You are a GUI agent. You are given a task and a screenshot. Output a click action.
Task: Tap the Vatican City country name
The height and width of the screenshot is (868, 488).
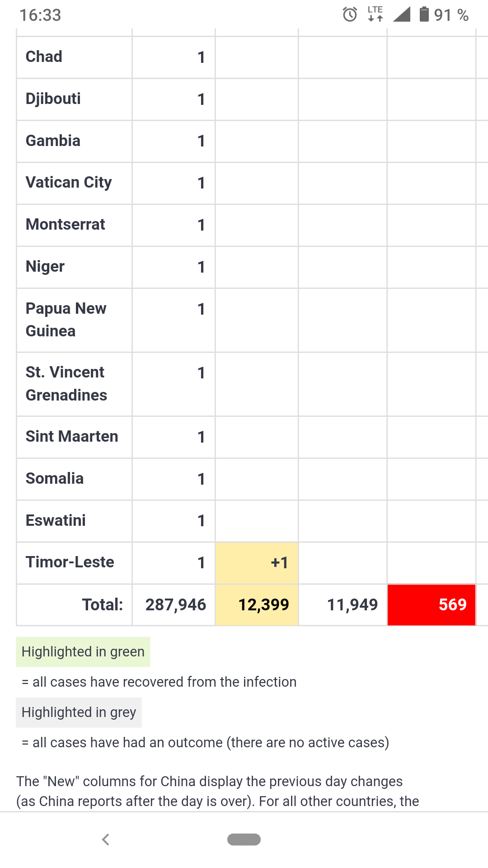point(69,183)
